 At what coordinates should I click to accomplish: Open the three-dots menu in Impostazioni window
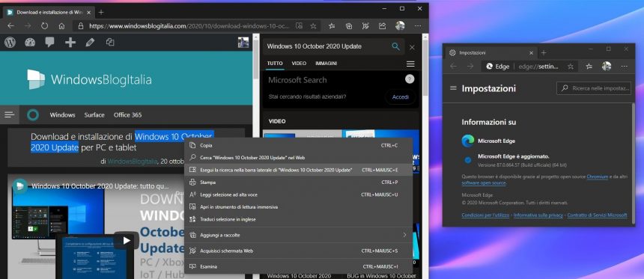[x=624, y=67]
